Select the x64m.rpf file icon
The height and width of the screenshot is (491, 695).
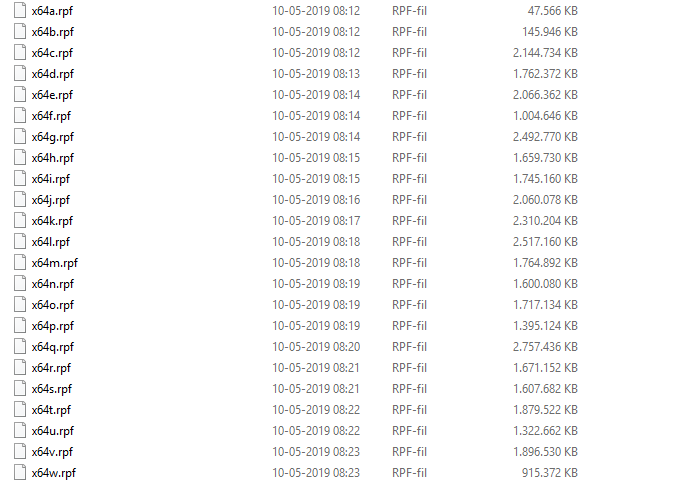coord(20,262)
